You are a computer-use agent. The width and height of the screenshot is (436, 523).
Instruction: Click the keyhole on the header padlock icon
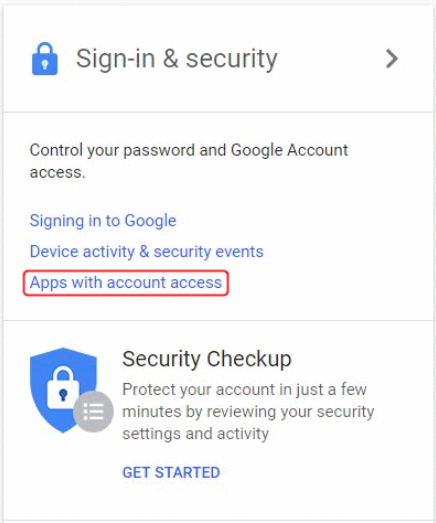45,64
